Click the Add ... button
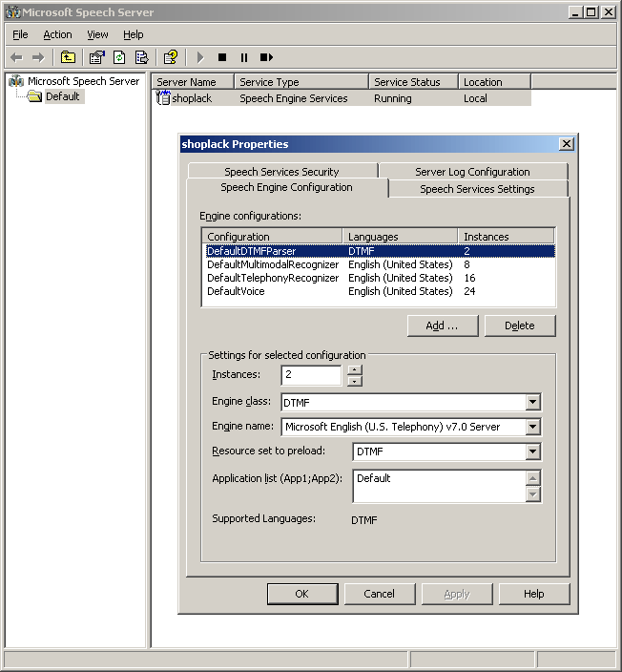 pos(443,325)
